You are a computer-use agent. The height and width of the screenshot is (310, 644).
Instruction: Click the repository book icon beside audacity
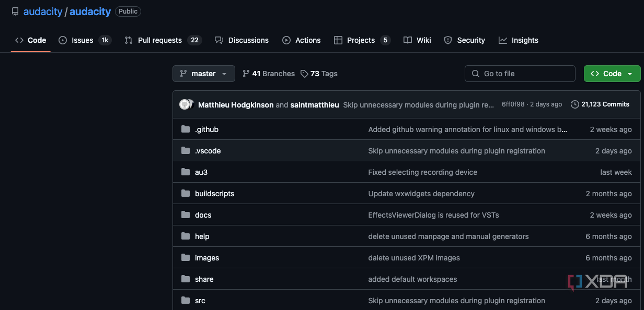pos(15,11)
